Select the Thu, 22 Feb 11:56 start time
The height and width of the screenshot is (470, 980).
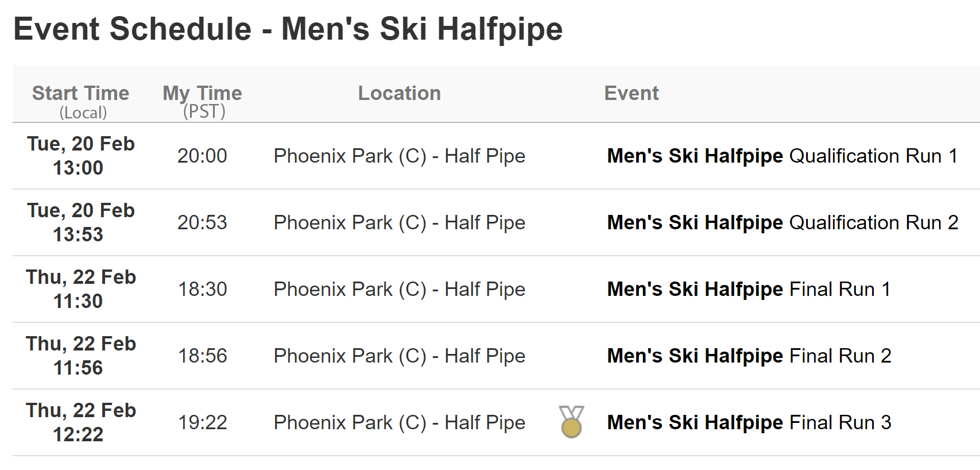point(80,356)
